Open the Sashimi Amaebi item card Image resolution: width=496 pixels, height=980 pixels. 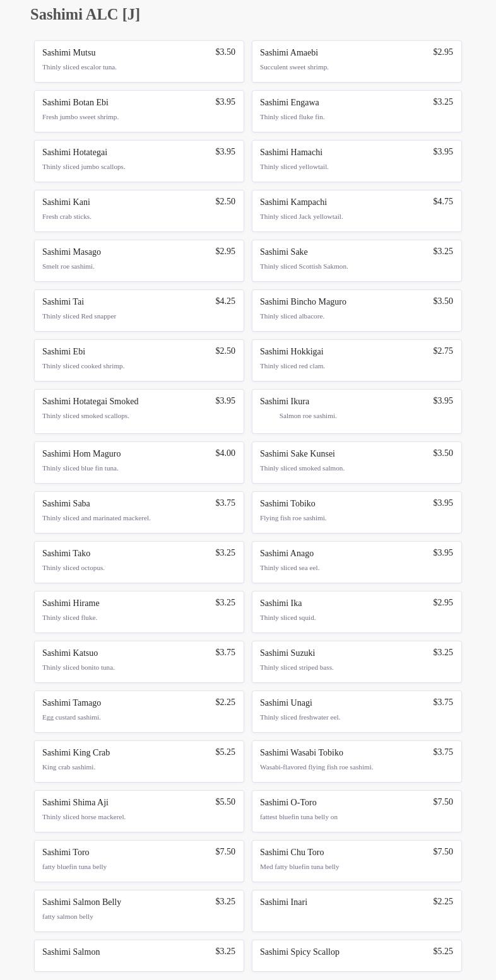[x=357, y=61]
